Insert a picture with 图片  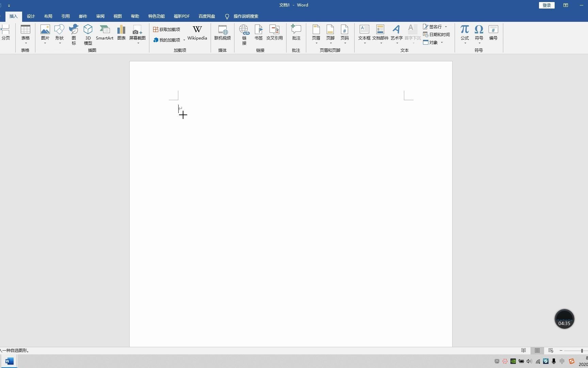(45, 34)
